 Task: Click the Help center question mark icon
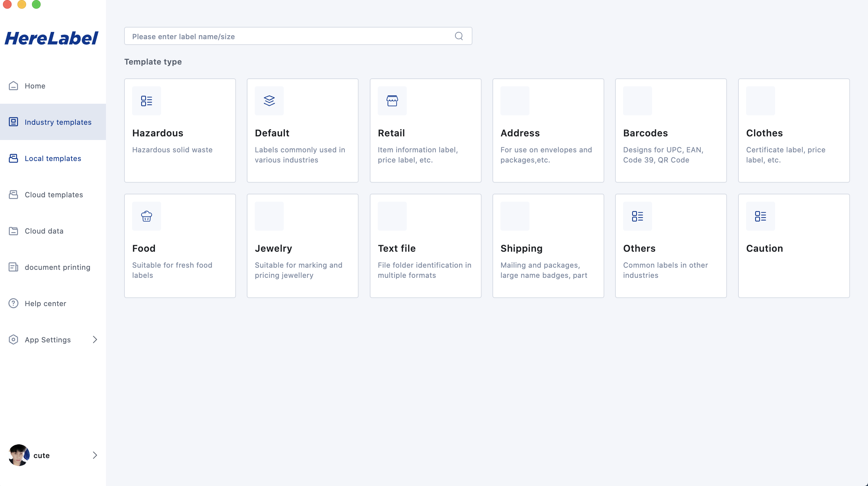pos(13,303)
